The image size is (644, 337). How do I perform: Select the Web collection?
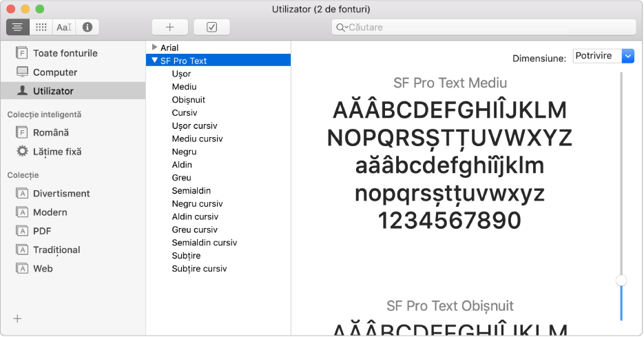(x=43, y=269)
